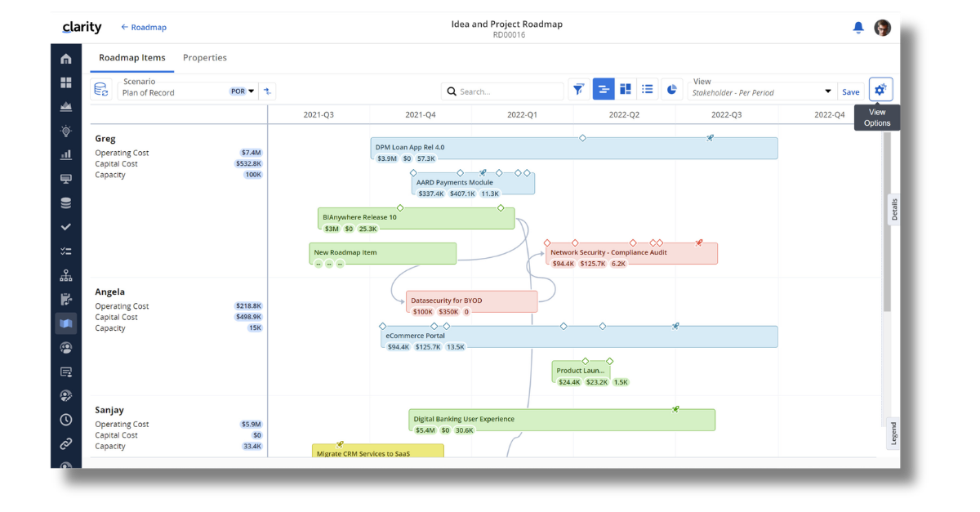Viewport: 980px width, 512px height.
Task: Click the Save view button
Action: click(x=850, y=92)
